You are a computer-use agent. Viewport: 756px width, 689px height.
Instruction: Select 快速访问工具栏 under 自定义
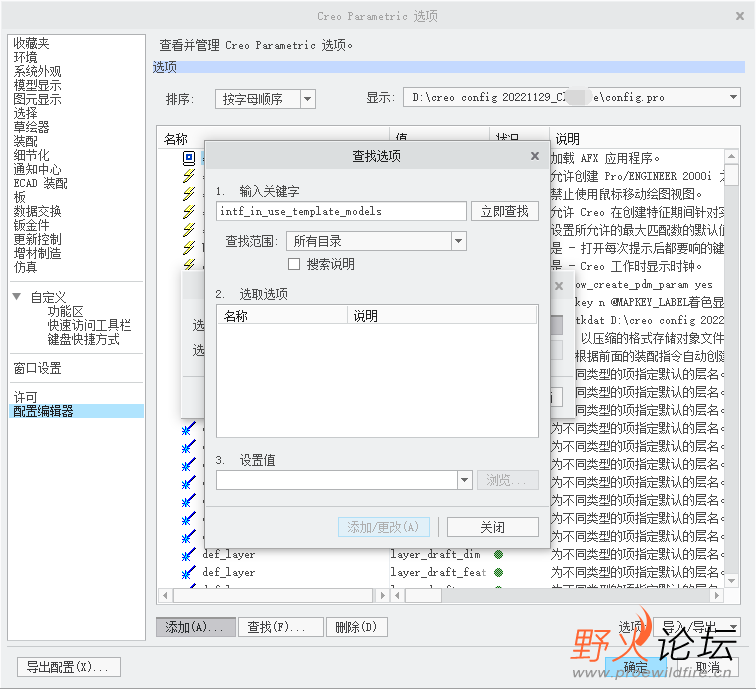click(89, 325)
